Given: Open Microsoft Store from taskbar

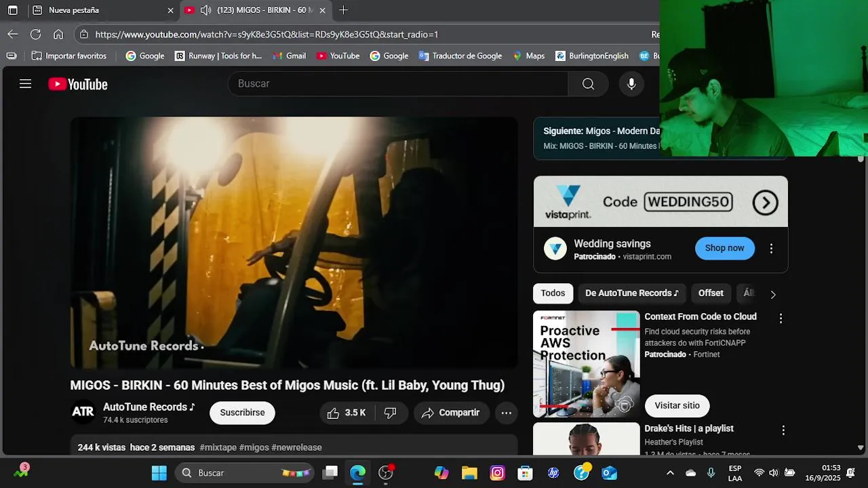Looking at the screenshot, I should point(525,472).
